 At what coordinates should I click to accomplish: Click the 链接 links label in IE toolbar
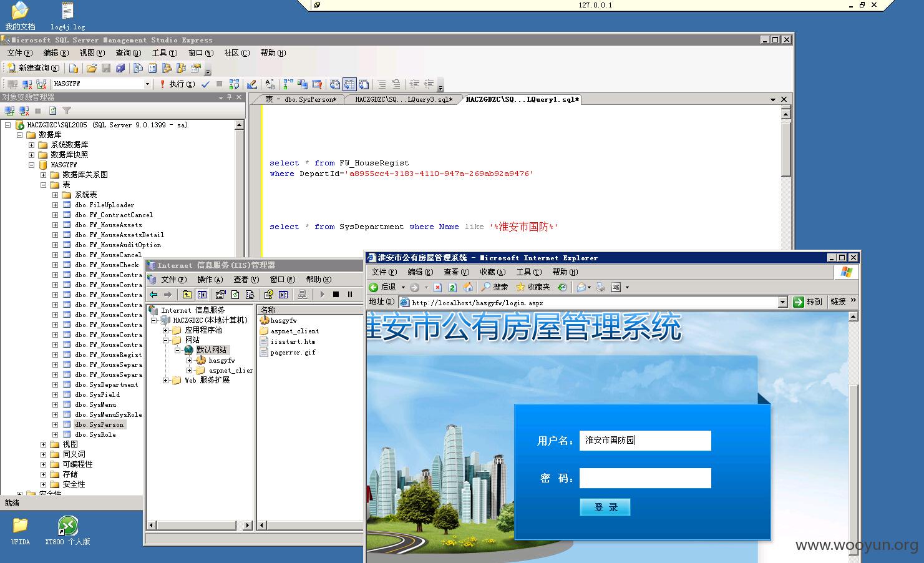click(838, 301)
